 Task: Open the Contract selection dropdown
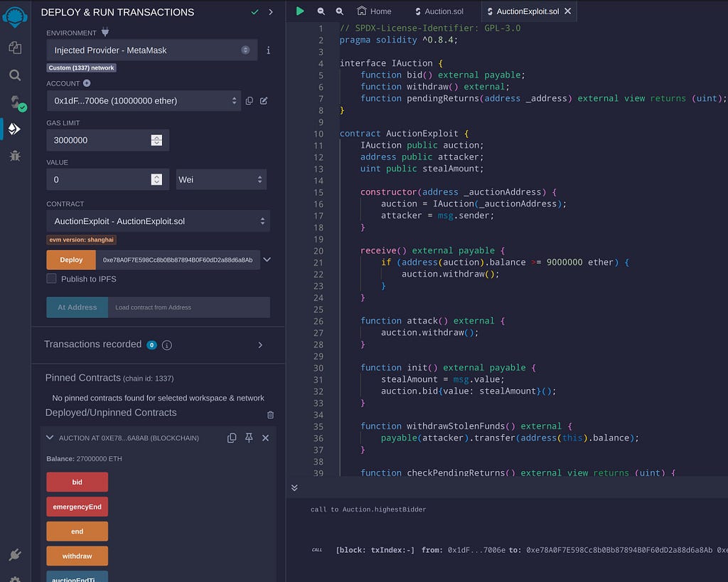pos(158,221)
